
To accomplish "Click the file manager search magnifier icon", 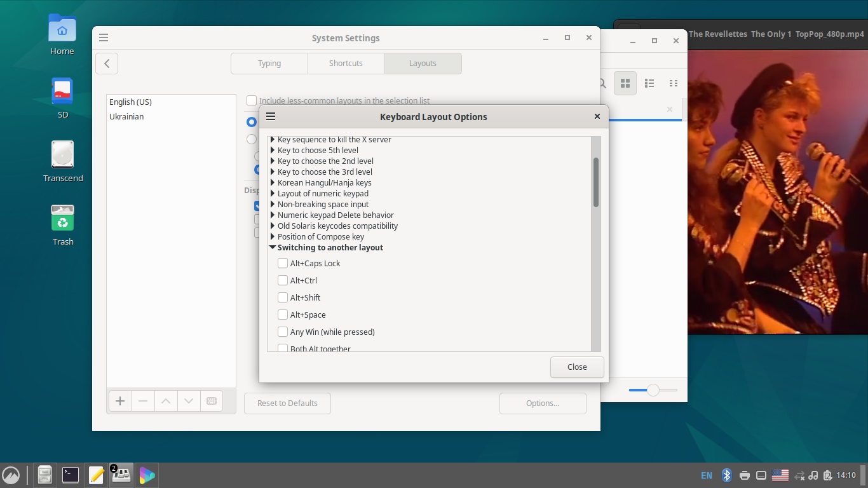I will coord(602,83).
